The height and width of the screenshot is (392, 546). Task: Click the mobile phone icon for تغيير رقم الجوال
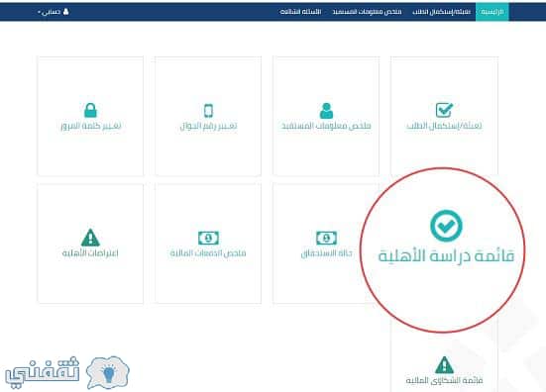tap(208, 111)
